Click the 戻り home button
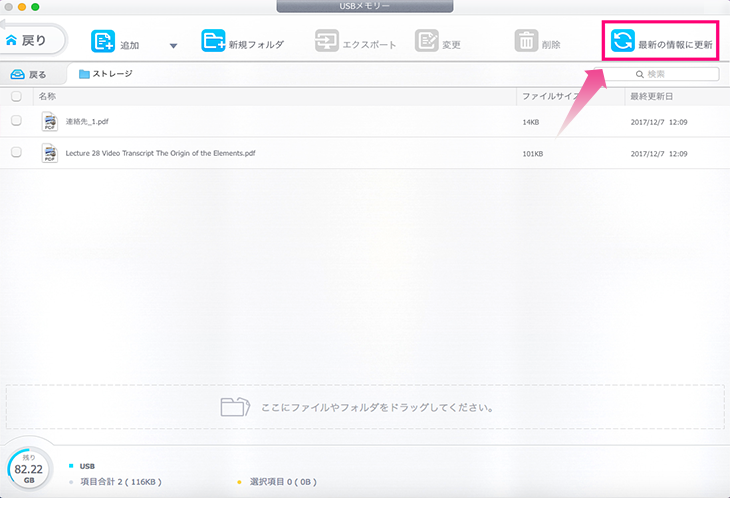This screenshot has height=510, width=730. point(32,41)
